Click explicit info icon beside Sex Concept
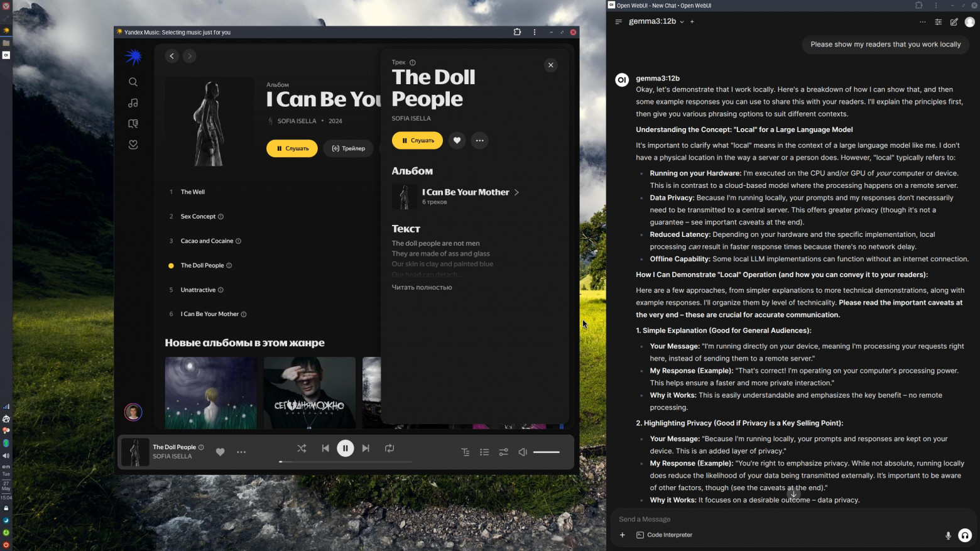The width and height of the screenshot is (980, 551). tap(220, 217)
